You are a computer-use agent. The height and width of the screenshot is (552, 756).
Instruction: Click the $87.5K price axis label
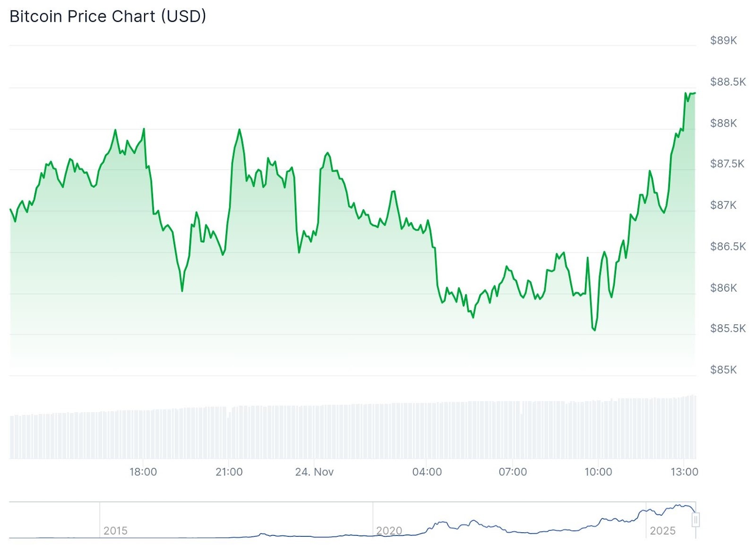coord(727,164)
